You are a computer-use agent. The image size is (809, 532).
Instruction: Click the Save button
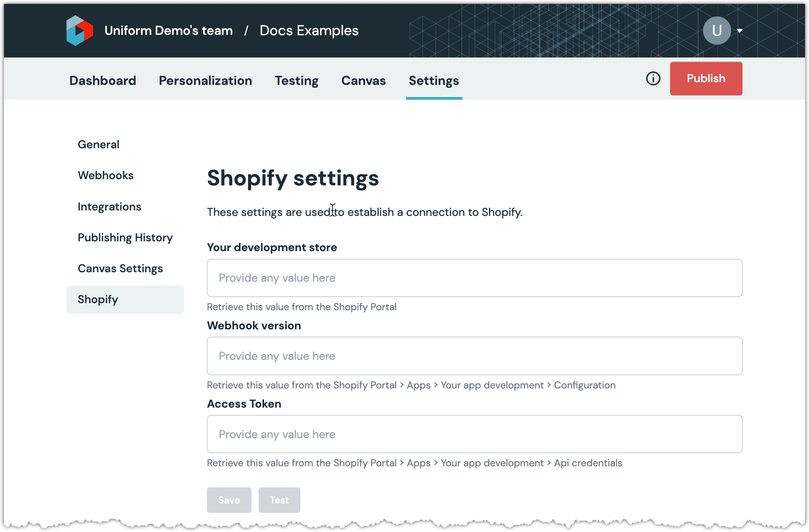229,500
